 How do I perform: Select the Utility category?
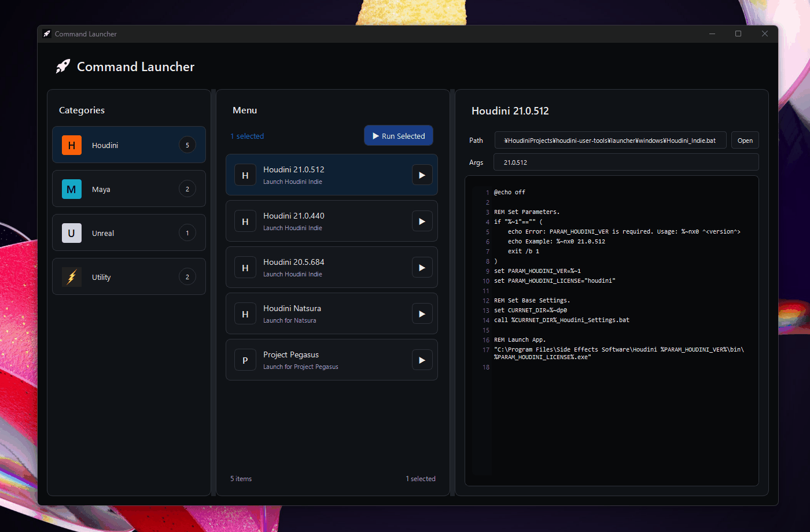[129, 276]
